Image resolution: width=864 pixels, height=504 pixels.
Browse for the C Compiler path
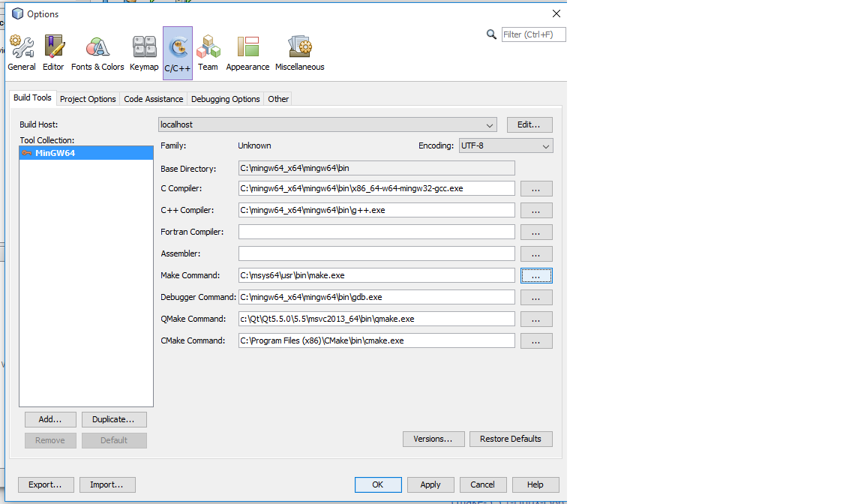(x=536, y=189)
